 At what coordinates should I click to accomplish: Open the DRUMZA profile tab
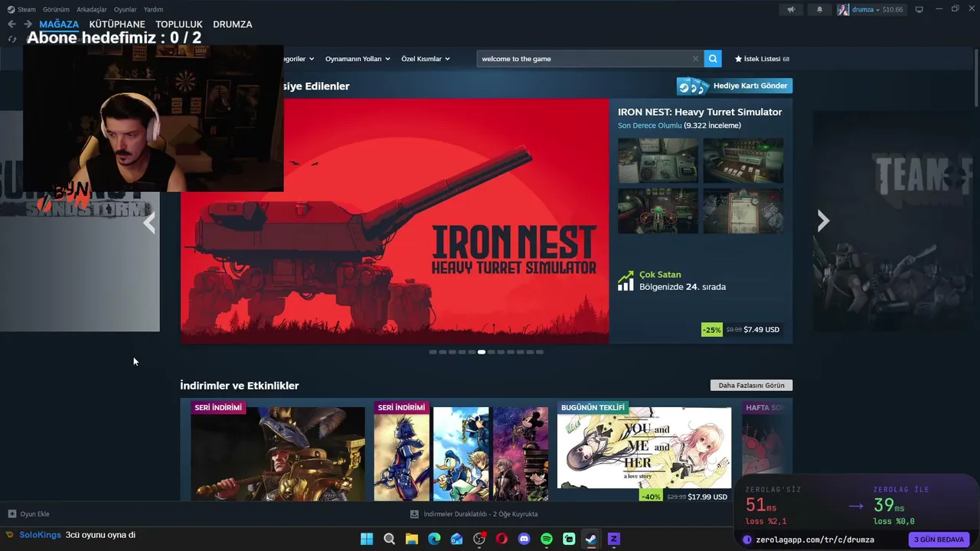pos(233,24)
